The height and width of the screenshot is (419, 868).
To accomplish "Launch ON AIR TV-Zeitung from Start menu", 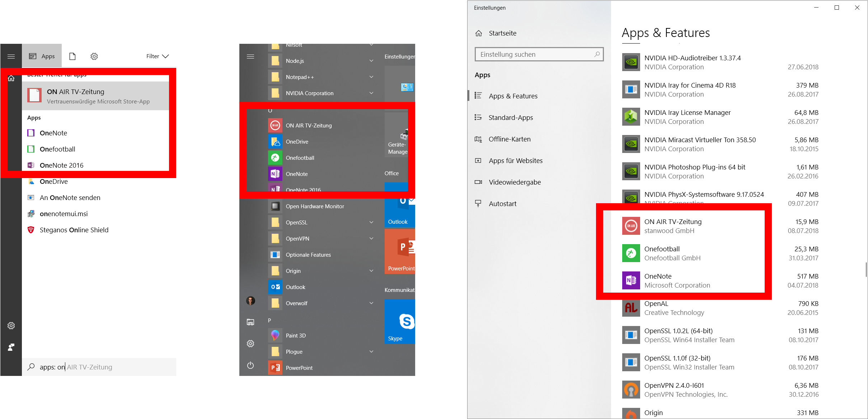I will point(321,125).
